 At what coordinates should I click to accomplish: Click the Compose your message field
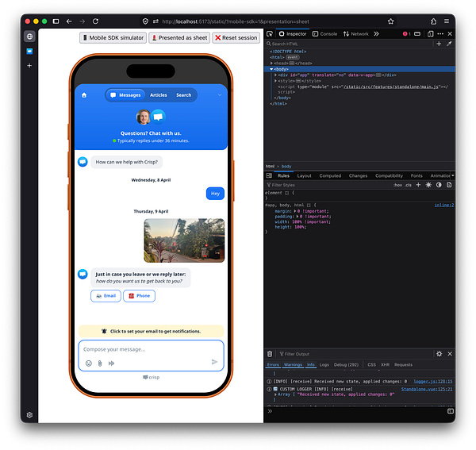click(151, 349)
